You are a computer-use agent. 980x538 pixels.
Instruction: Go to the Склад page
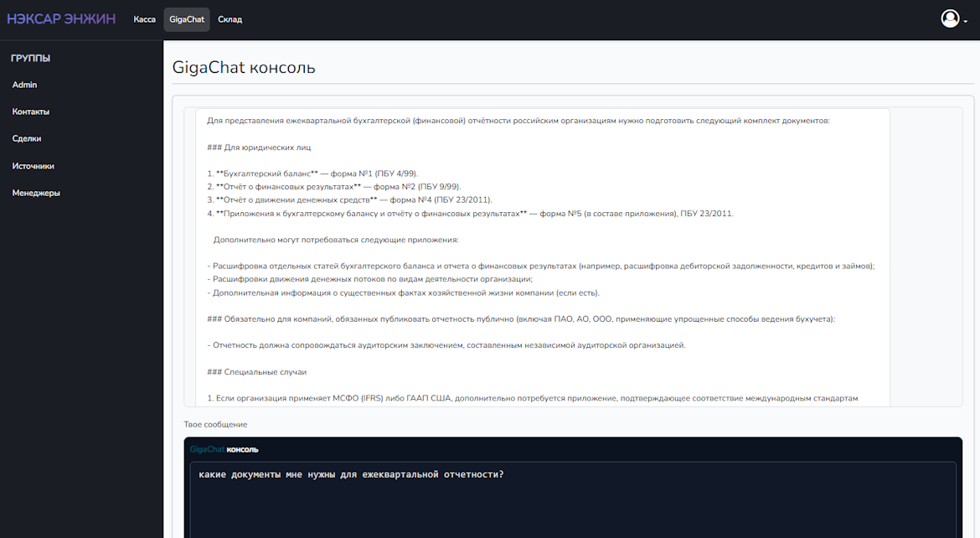pyautogui.click(x=230, y=19)
